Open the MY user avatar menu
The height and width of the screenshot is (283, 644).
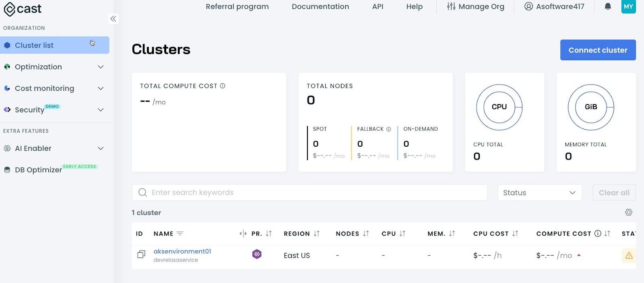[x=628, y=6]
